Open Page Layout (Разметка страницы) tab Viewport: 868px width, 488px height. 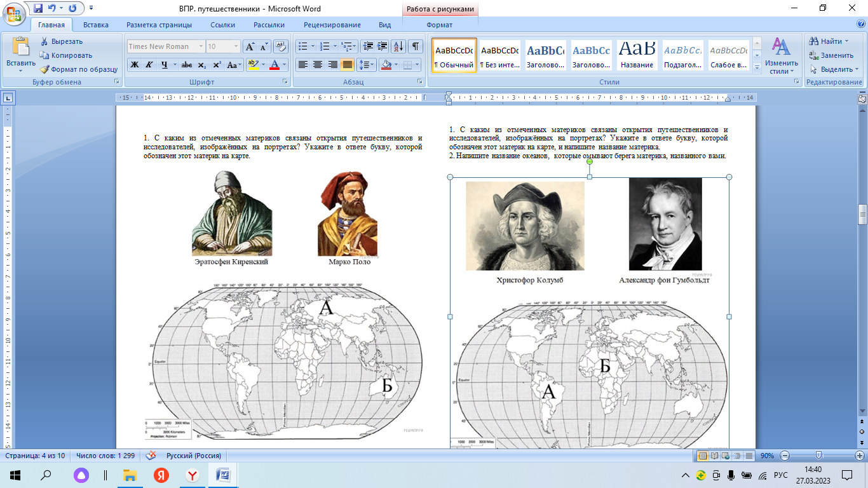[x=159, y=25]
